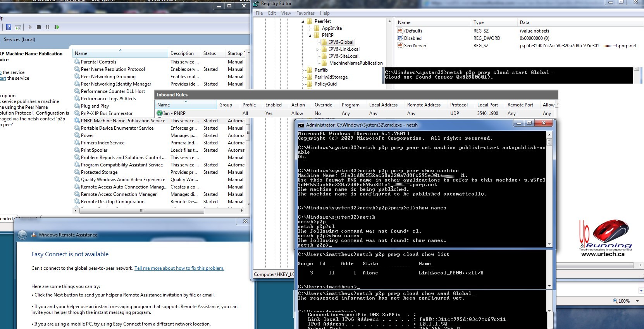
Task: Click the Disabled DWORD value icon
Action: [400, 38]
